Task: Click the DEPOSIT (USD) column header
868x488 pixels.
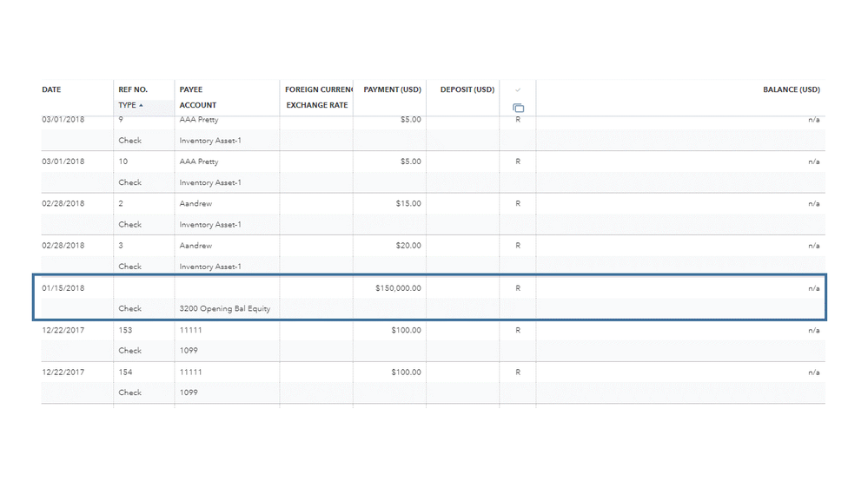Action: (467, 89)
